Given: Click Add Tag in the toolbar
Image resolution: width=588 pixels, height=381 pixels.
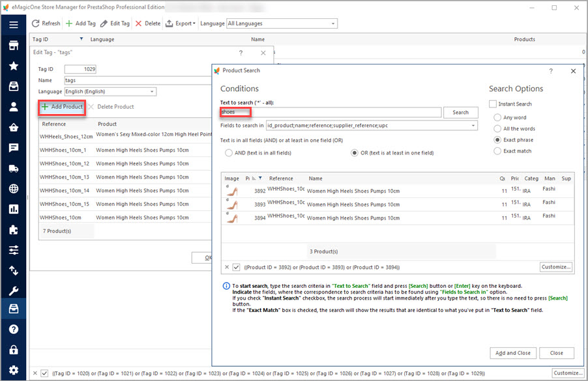Looking at the screenshot, I should (81, 23).
